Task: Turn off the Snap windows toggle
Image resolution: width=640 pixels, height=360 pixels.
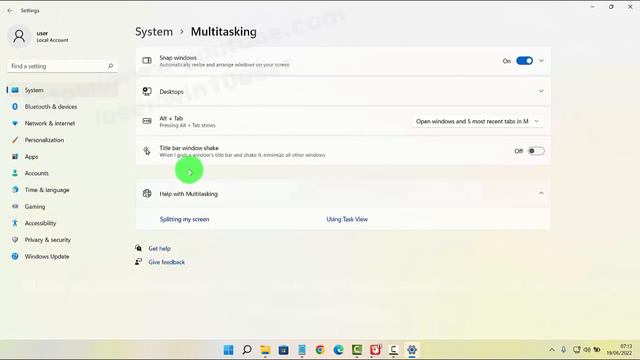Action: (x=524, y=61)
